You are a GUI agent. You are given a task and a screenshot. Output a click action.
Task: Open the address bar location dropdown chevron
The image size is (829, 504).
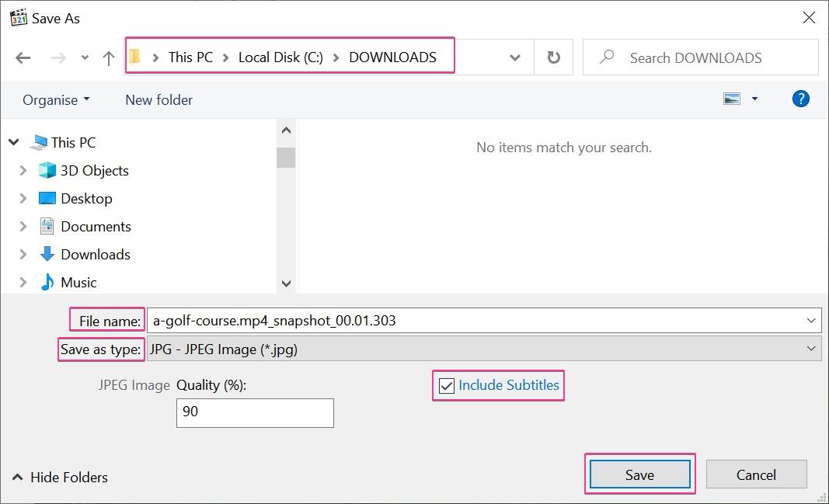tap(514, 57)
